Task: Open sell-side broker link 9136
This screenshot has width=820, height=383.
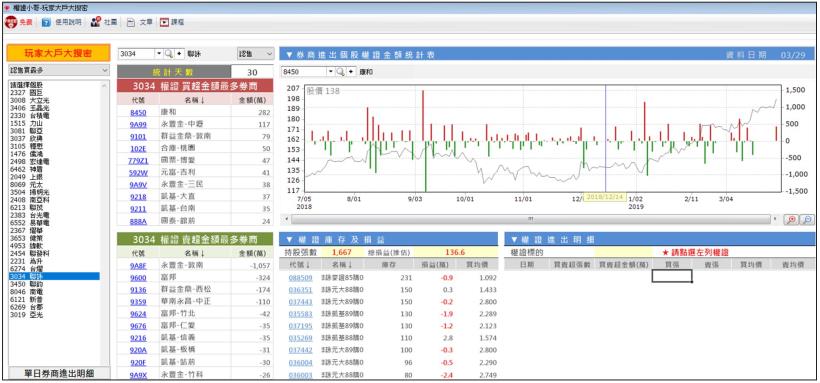Action: pyautogui.click(x=138, y=290)
